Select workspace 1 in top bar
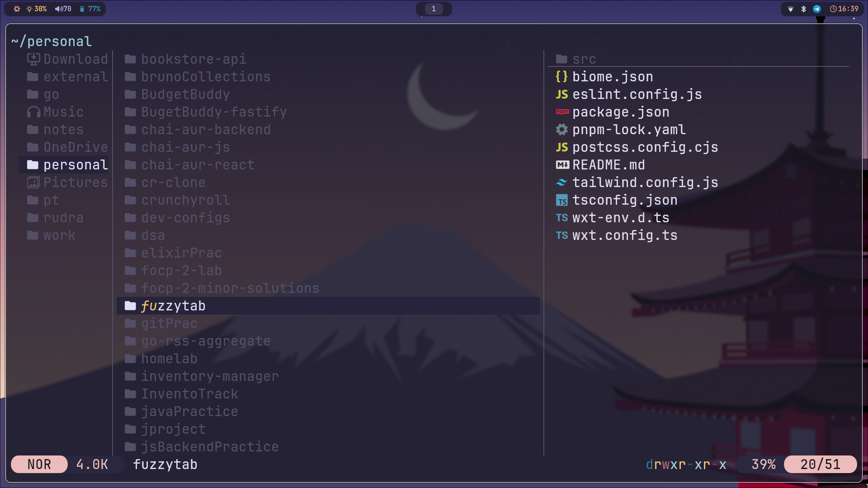Image resolution: width=868 pixels, height=488 pixels. click(434, 9)
